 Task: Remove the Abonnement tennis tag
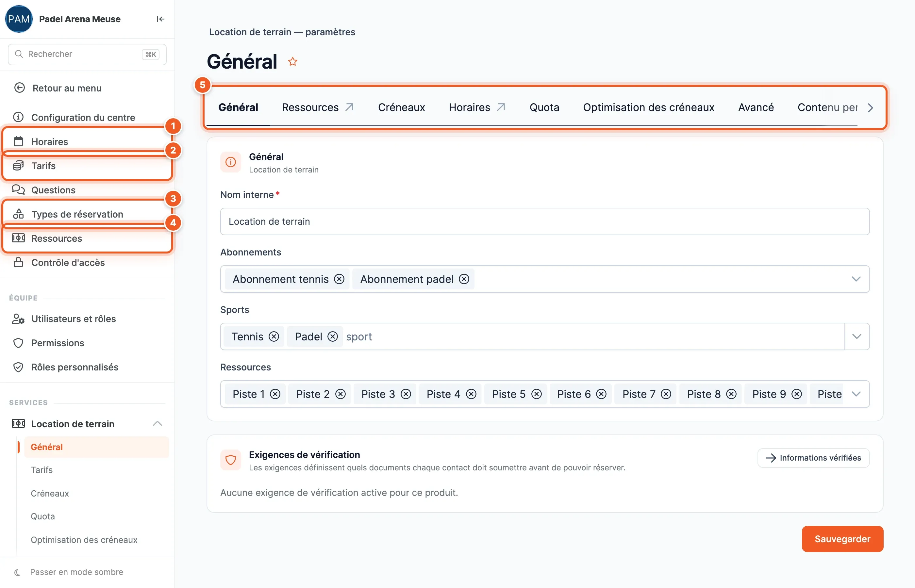pyautogui.click(x=339, y=279)
